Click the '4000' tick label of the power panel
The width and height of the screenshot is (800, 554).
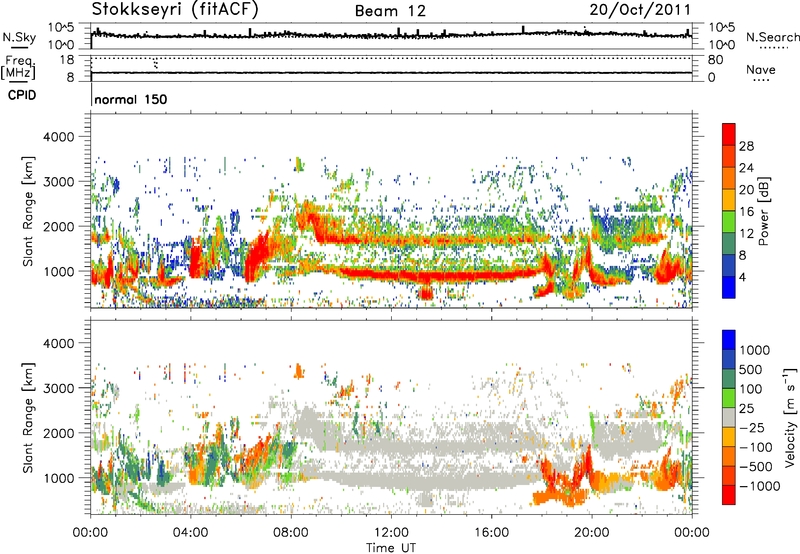pyautogui.click(x=58, y=137)
